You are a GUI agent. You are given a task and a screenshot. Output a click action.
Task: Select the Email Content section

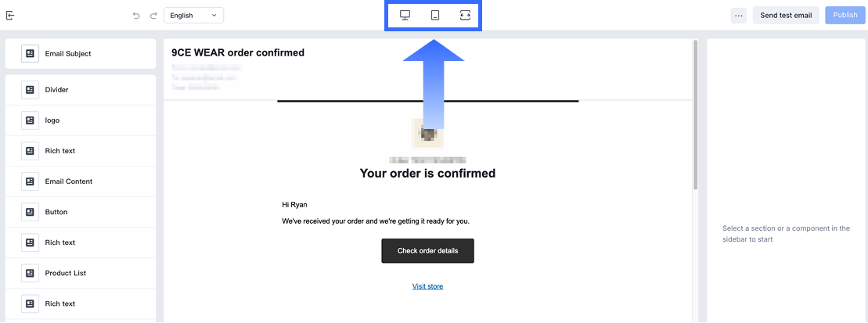click(68, 181)
